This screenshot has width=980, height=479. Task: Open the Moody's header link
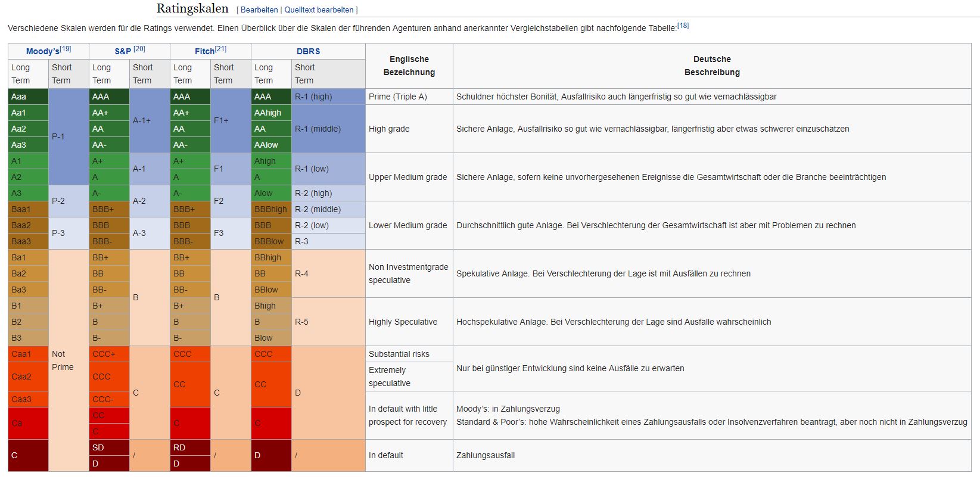click(42, 52)
